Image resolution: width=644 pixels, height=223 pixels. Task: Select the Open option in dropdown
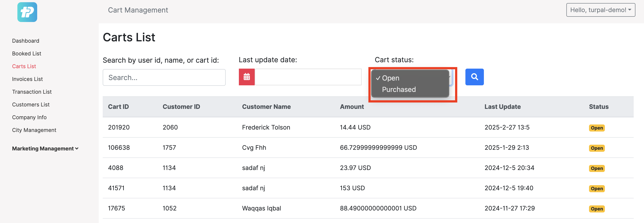(390, 78)
